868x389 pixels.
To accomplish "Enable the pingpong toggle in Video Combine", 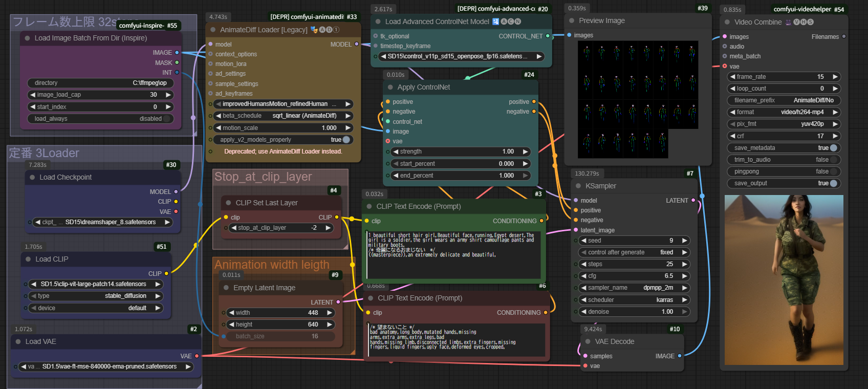I will 833,171.
